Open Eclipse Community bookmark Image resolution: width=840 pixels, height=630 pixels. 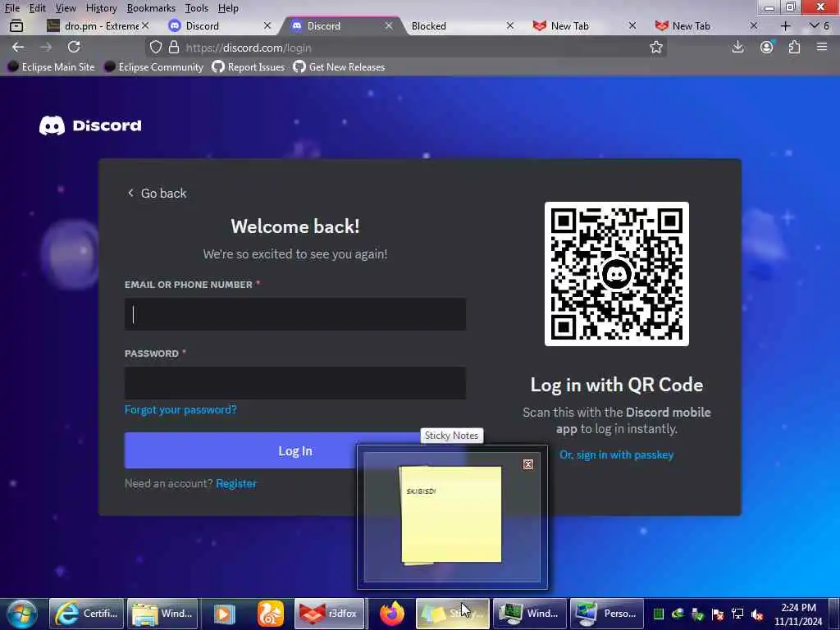(x=154, y=67)
